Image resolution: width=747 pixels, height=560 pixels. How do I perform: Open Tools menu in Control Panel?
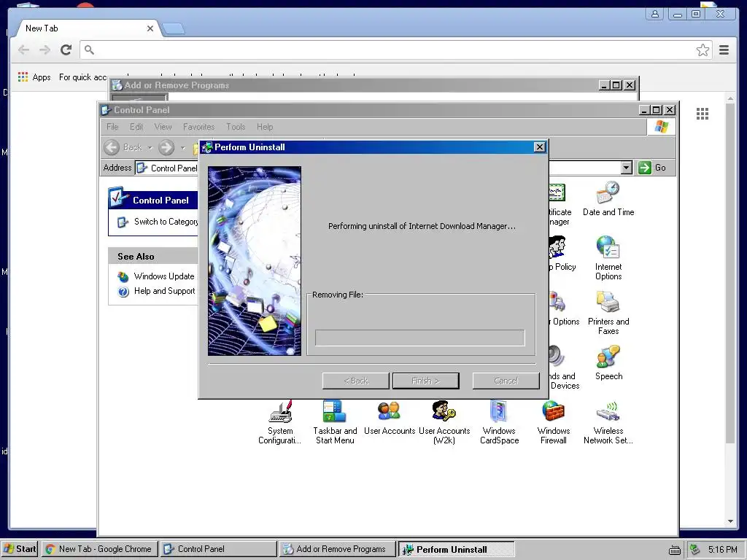point(236,127)
